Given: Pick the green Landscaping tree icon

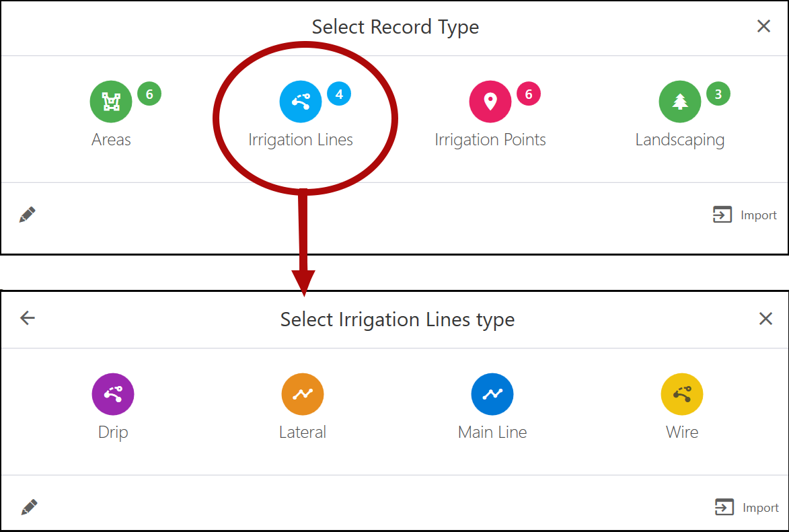Looking at the screenshot, I should [x=679, y=102].
